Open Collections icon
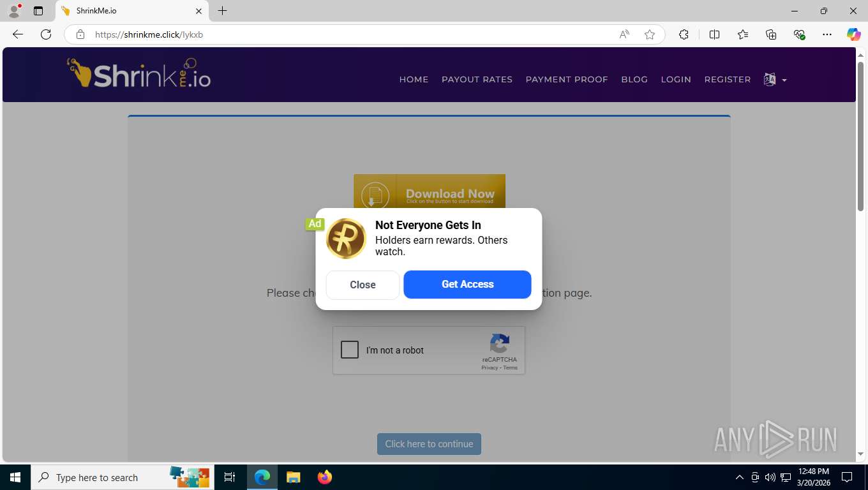 point(771,34)
